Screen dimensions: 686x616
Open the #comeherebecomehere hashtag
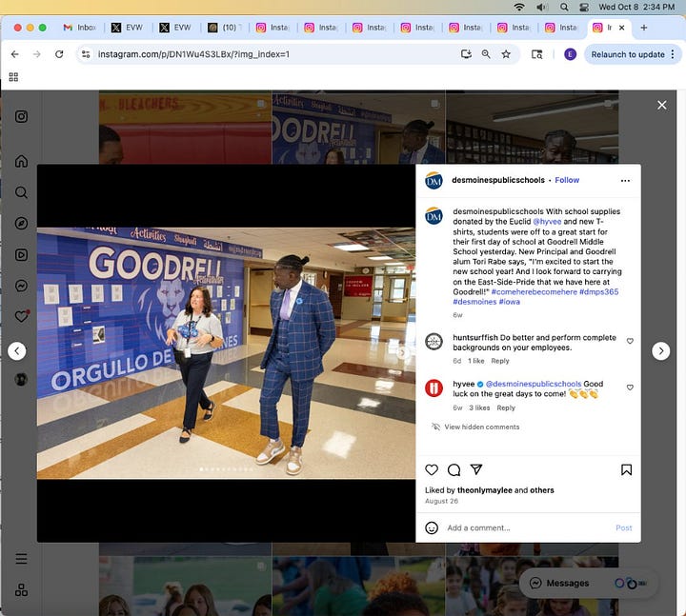click(x=535, y=291)
